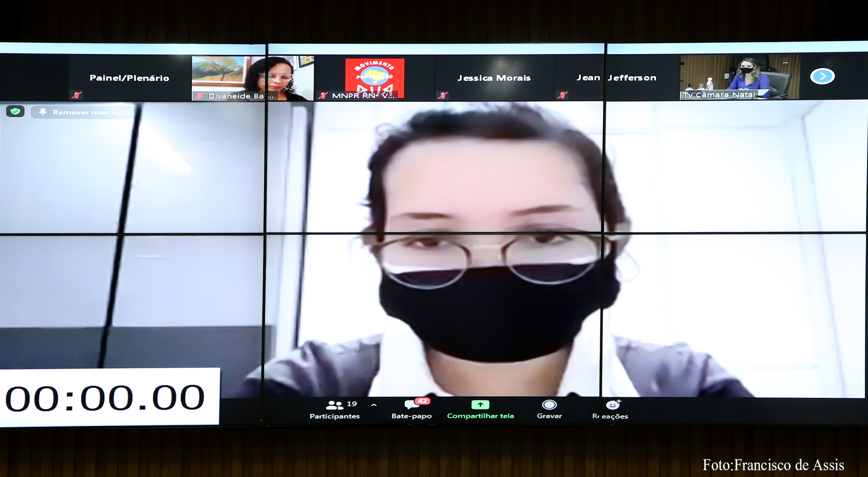Select the Jessica Morais name tile

pos(494,78)
